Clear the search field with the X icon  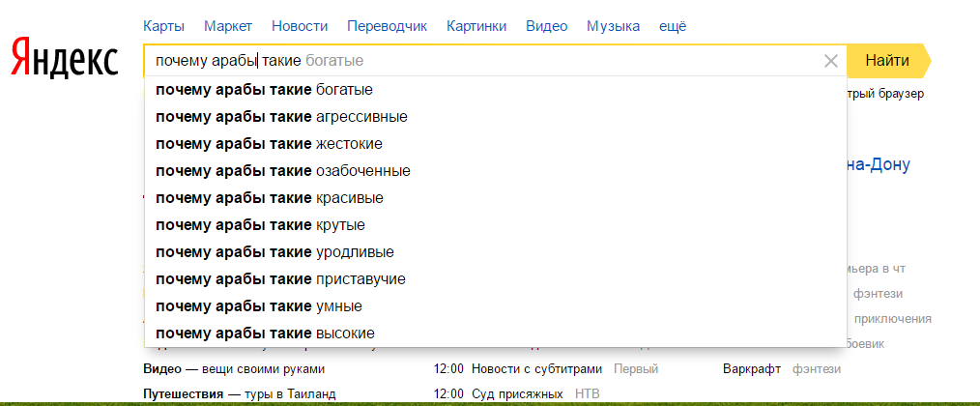(x=830, y=61)
